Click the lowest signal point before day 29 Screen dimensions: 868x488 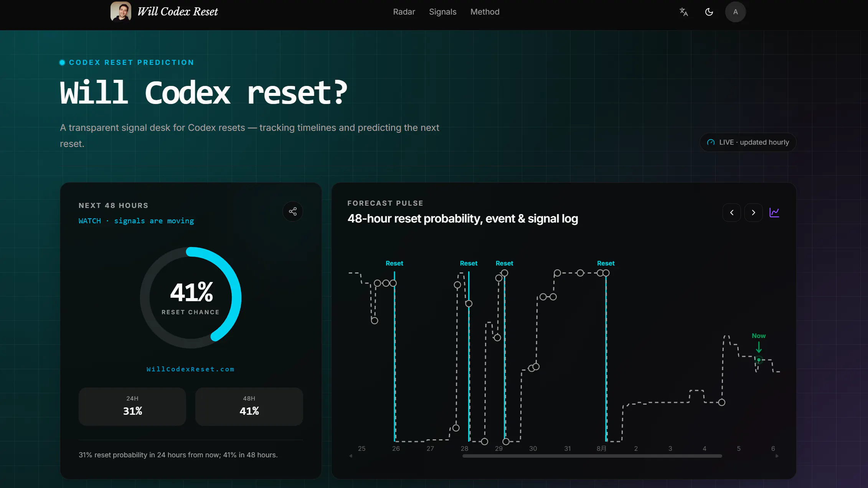pos(484,442)
